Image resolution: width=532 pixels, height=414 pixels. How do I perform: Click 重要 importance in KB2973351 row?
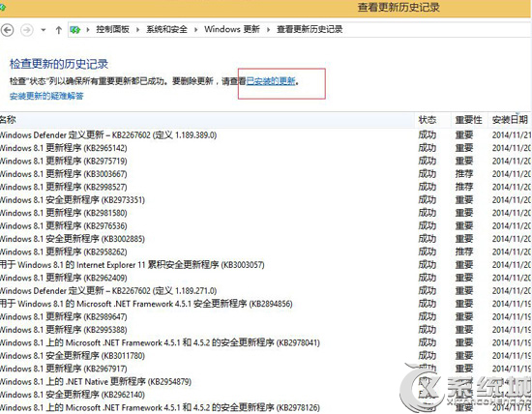[x=464, y=200]
